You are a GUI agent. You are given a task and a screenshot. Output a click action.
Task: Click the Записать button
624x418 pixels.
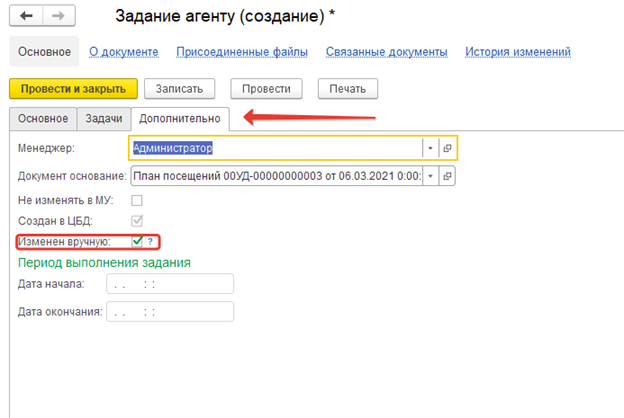(x=179, y=88)
